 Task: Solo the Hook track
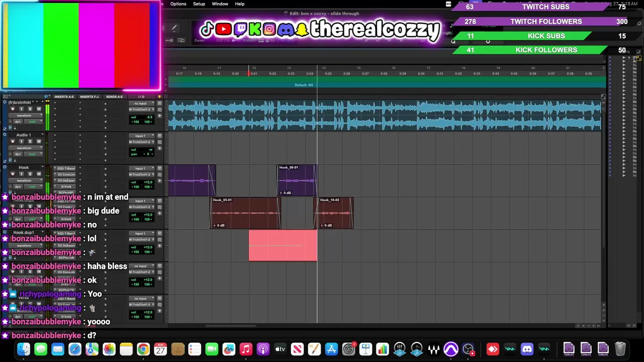click(30, 174)
